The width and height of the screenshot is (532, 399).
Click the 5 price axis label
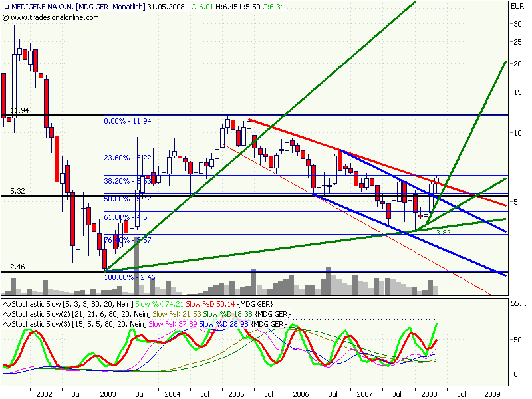pos(515,202)
